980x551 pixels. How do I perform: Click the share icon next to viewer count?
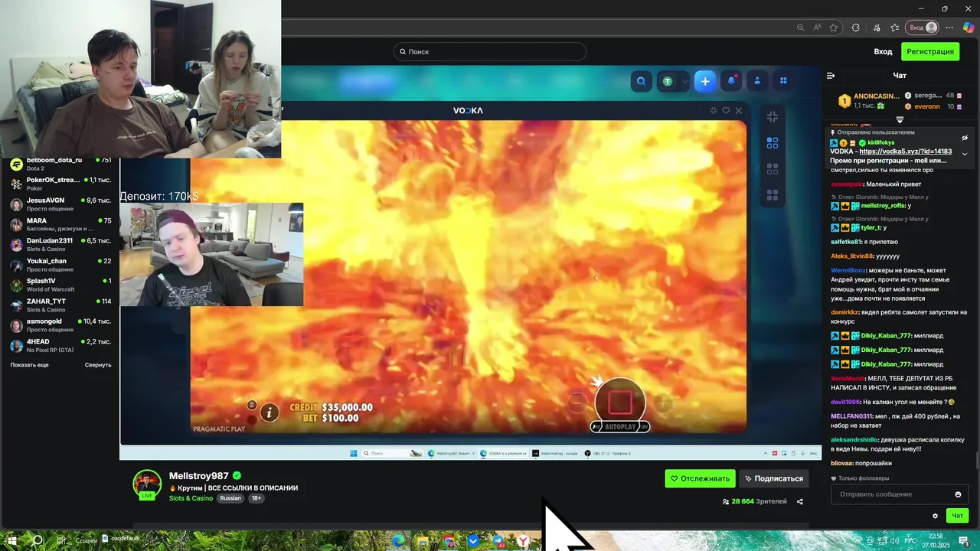tap(800, 502)
